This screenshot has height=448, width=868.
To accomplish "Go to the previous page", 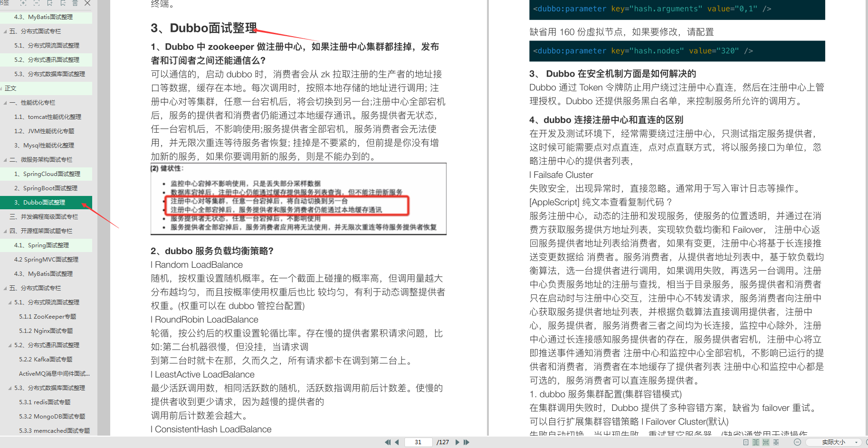I will click(x=397, y=442).
